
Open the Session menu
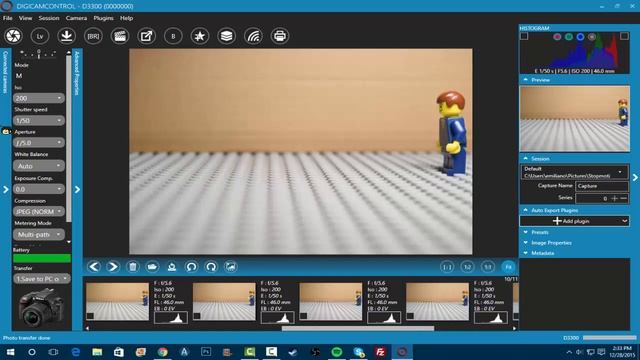point(49,18)
